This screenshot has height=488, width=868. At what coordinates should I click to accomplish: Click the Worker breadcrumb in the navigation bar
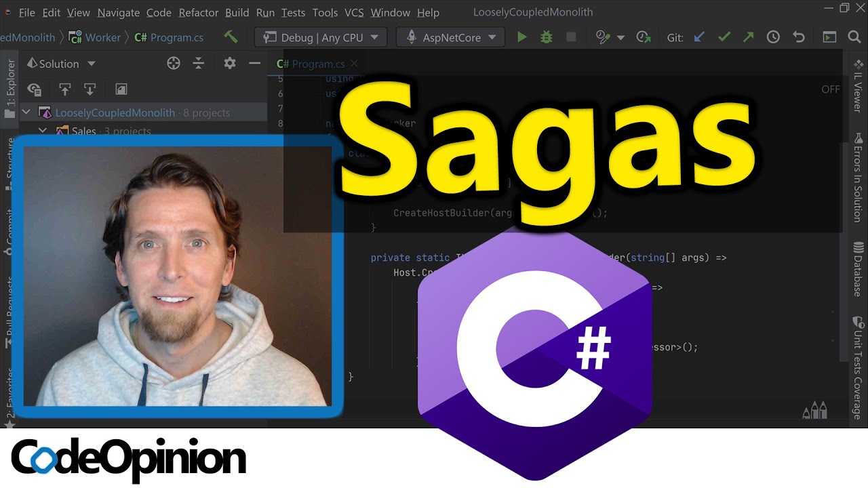(95, 37)
